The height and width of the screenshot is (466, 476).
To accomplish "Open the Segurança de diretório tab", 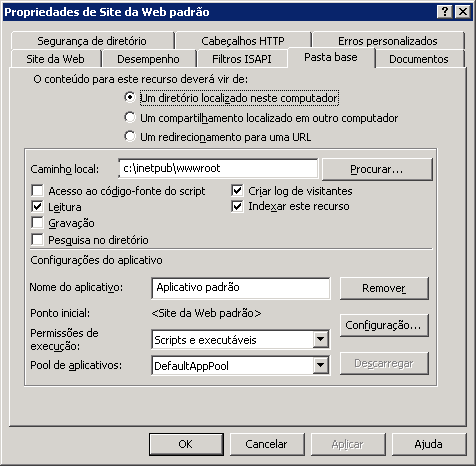I will [x=92, y=41].
